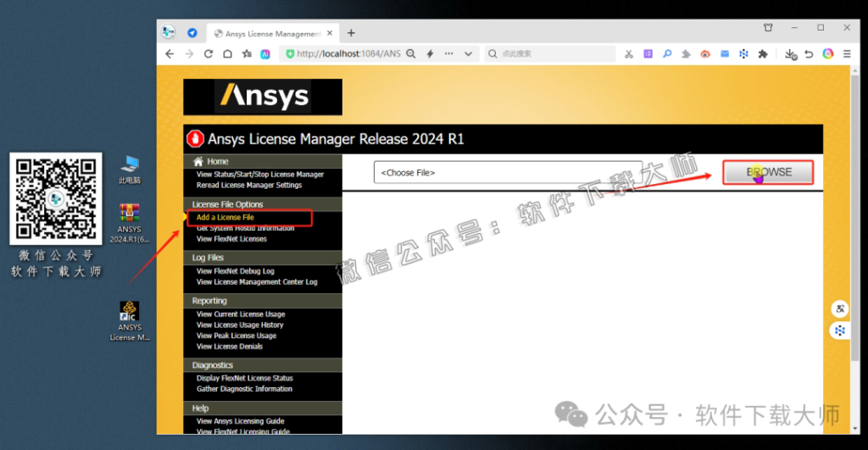Open the red Weibo extension icon

(x=705, y=53)
